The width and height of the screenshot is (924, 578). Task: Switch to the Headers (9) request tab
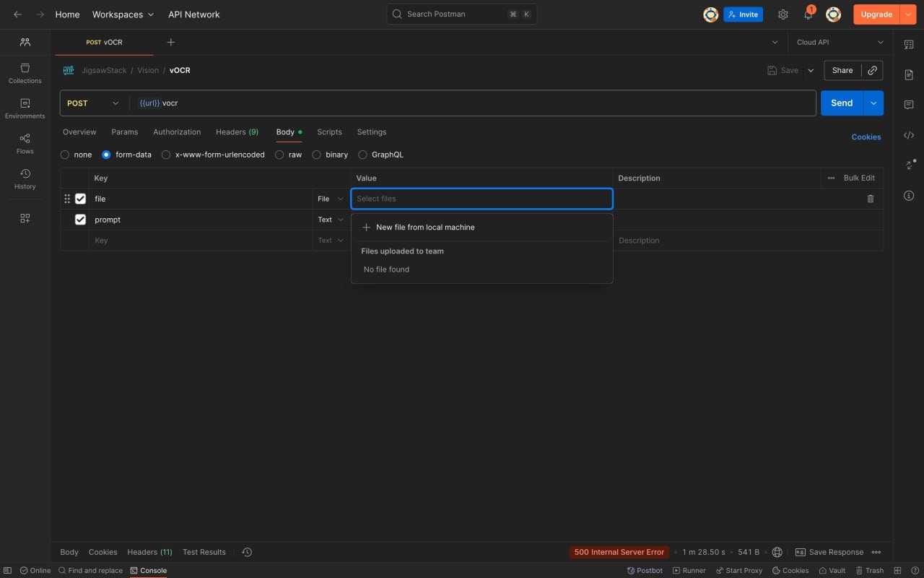[237, 132]
